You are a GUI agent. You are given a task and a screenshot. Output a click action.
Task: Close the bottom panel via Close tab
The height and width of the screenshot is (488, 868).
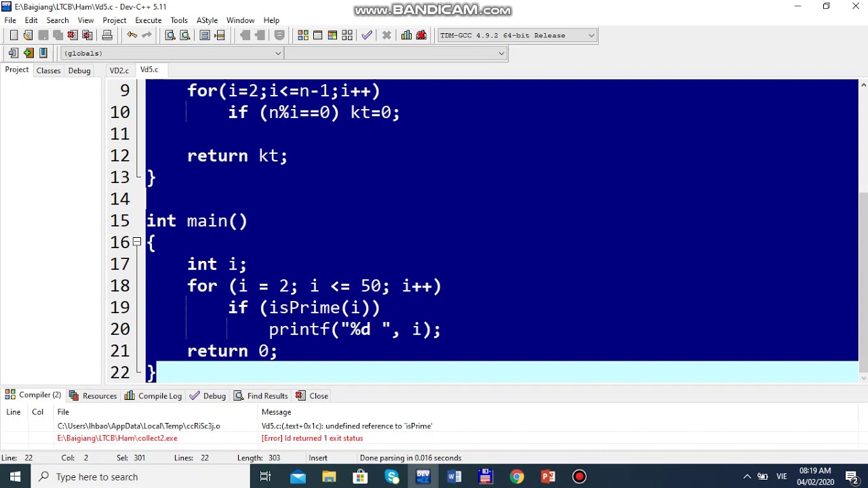pyautogui.click(x=312, y=396)
